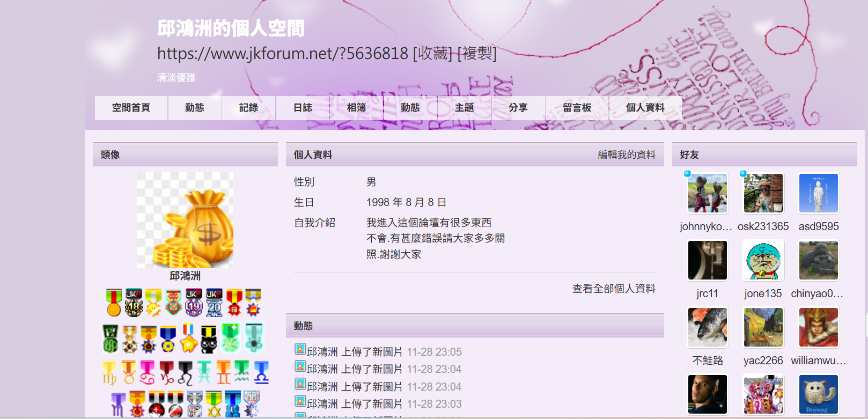
Task: Select the pink Cancer zodiac medal
Action: pos(147,372)
